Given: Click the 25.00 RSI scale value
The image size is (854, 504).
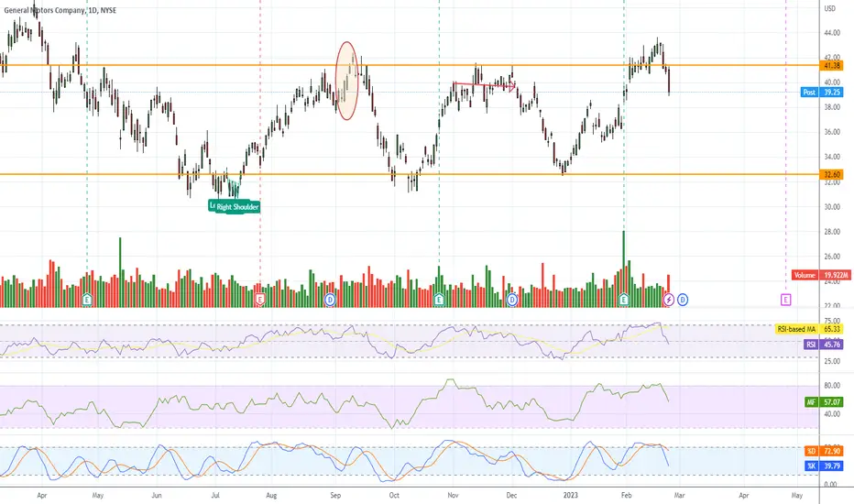Looking at the screenshot, I should [832, 361].
